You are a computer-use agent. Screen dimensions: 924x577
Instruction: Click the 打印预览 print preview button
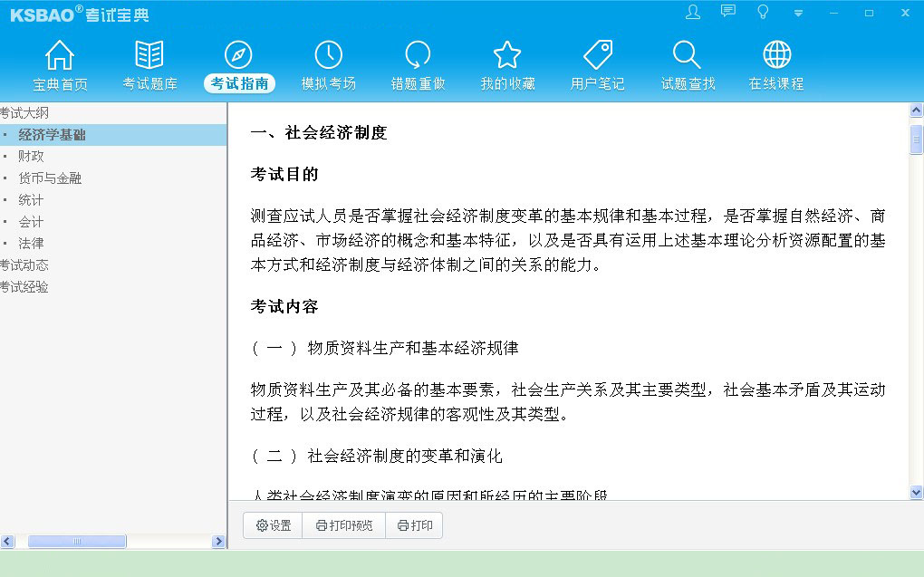click(344, 525)
